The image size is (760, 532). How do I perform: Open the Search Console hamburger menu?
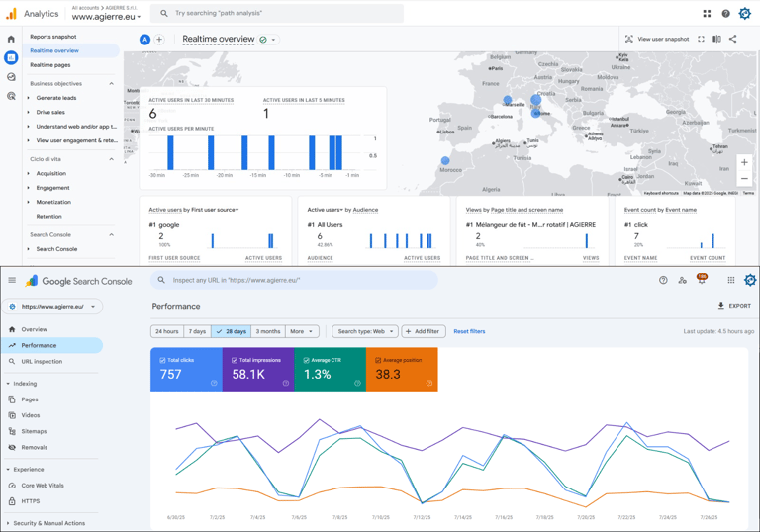point(12,280)
